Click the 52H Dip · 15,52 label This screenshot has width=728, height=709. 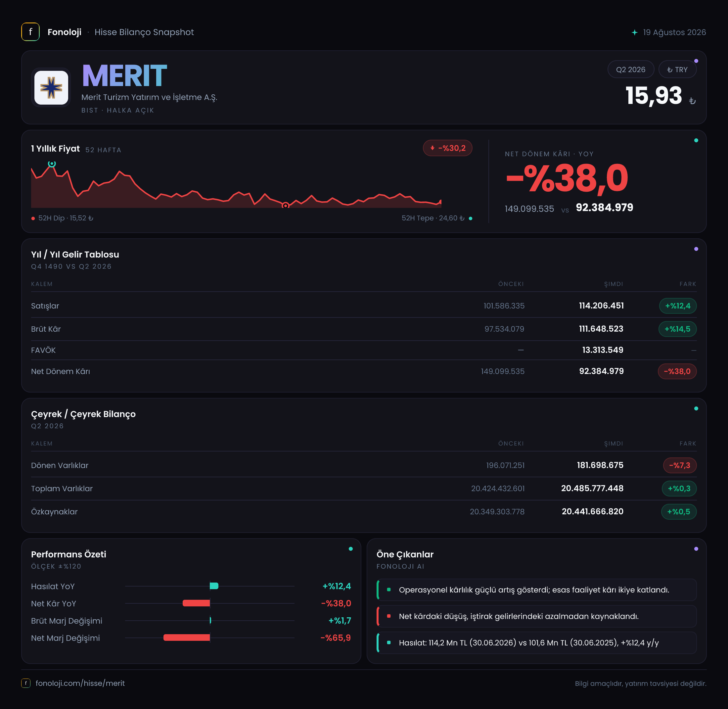tap(66, 218)
